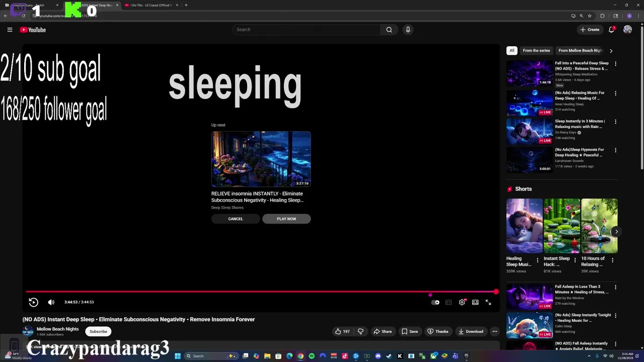Viewport: 644px width, 362px height.
Task: Subscribe to Mellow Beach Nights
Action: pos(98,331)
